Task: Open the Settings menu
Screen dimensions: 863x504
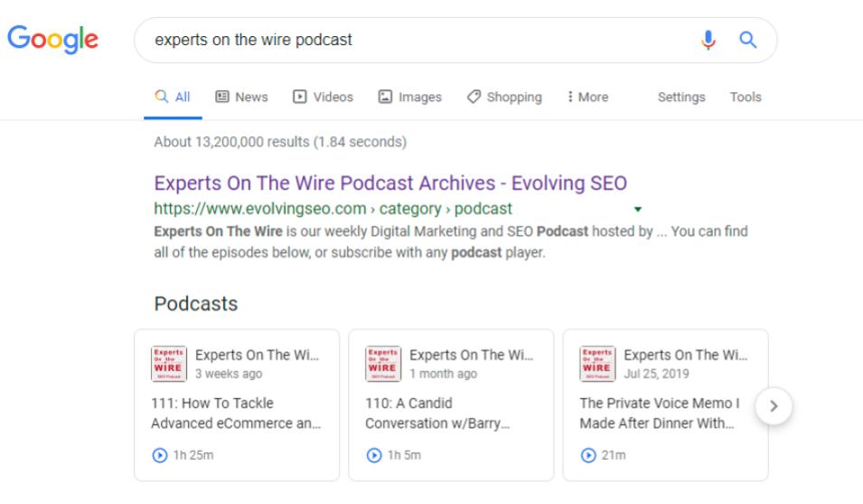Action: pyautogui.click(x=681, y=98)
